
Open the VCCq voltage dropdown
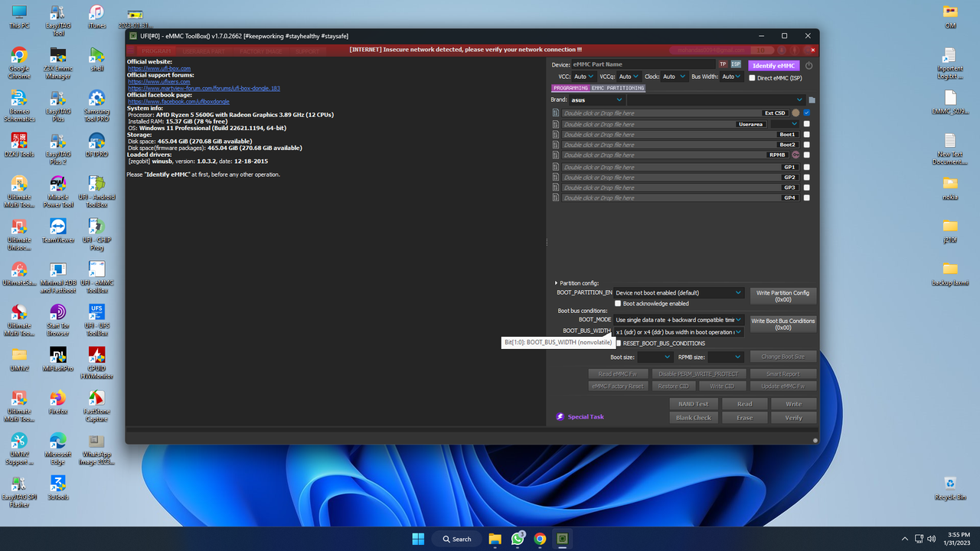pyautogui.click(x=629, y=77)
